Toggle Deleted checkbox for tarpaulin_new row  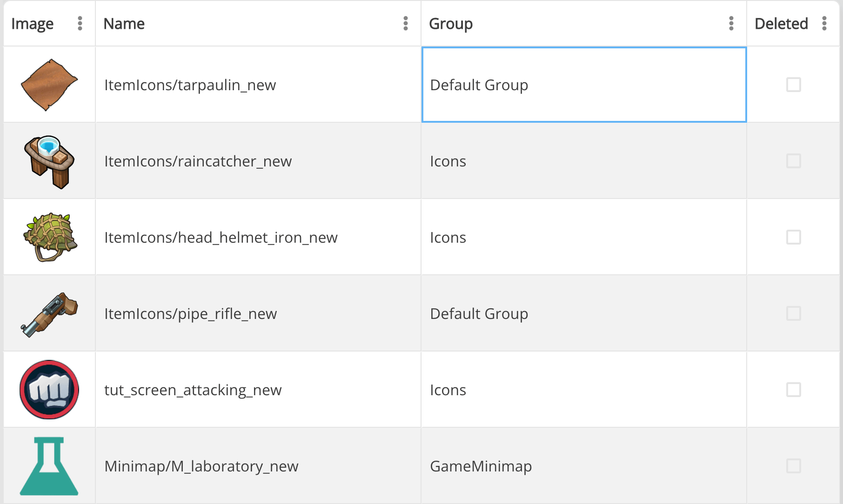(793, 85)
